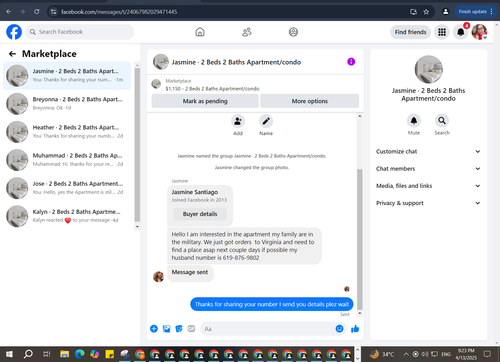Open Heather conversation in list
This screenshot has height=362, width=500.
[x=67, y=132]
